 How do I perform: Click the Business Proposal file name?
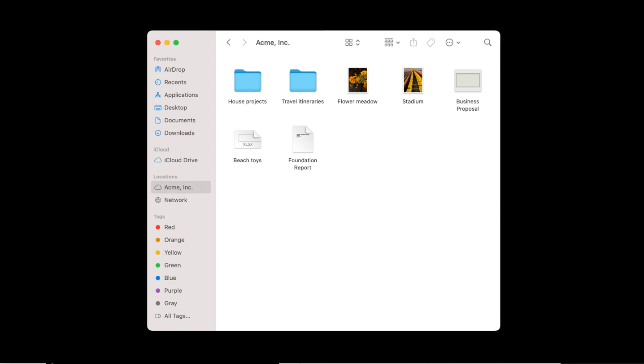pos(468,105)
